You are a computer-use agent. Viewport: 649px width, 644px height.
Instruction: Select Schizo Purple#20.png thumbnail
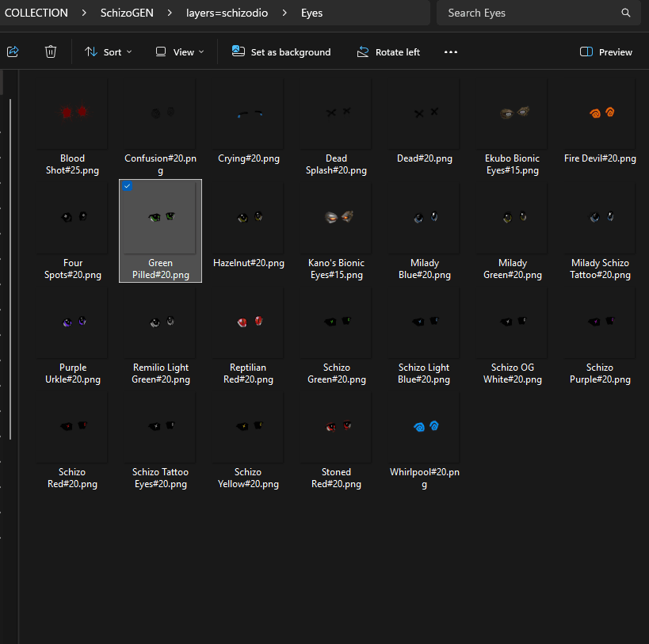pyautogui.click(x=600, y=322)
